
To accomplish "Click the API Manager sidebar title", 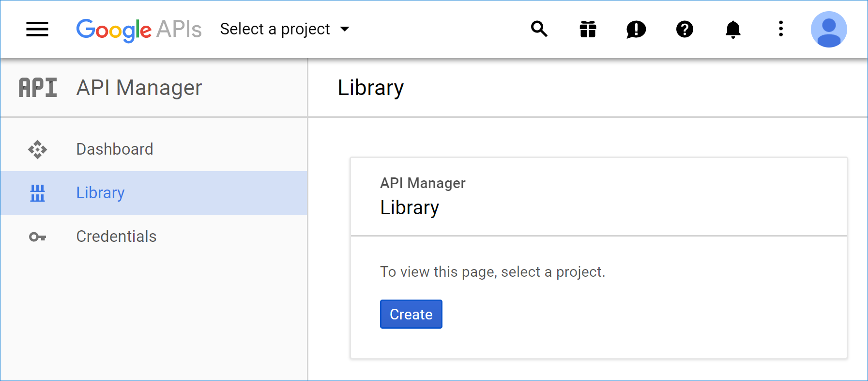I will tap(139, 88).
